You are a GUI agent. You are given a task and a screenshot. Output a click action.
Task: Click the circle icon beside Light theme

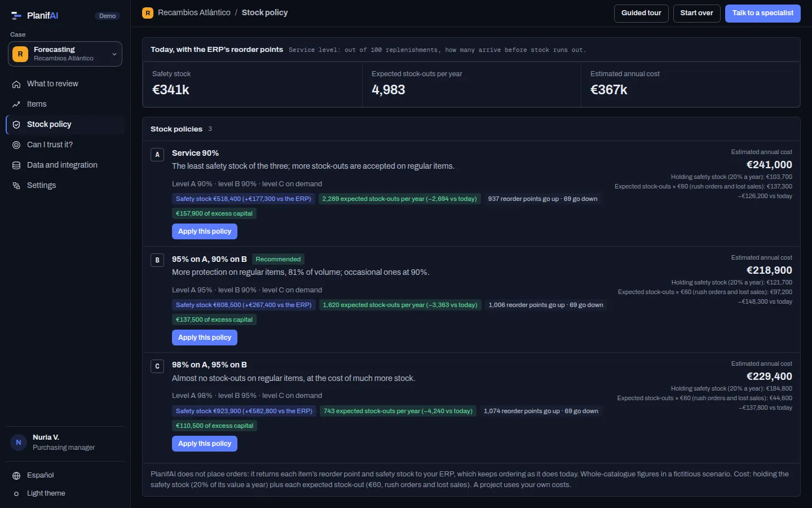(16, 494)
